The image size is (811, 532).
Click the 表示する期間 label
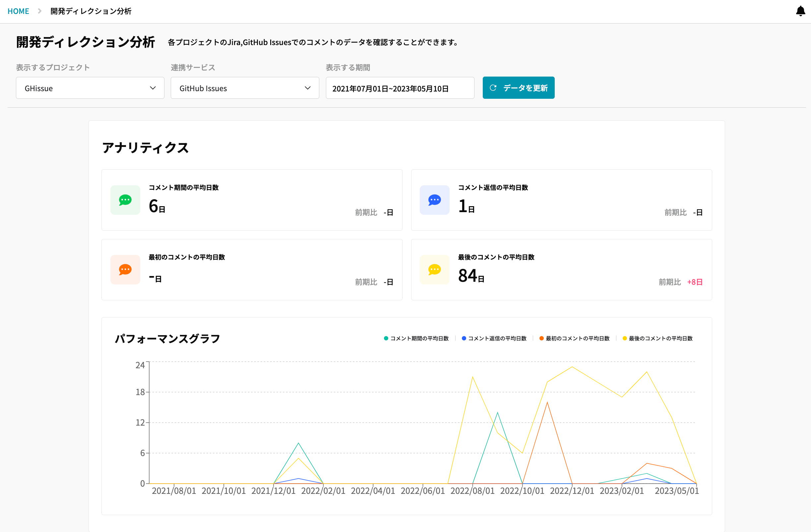[348, 67]
